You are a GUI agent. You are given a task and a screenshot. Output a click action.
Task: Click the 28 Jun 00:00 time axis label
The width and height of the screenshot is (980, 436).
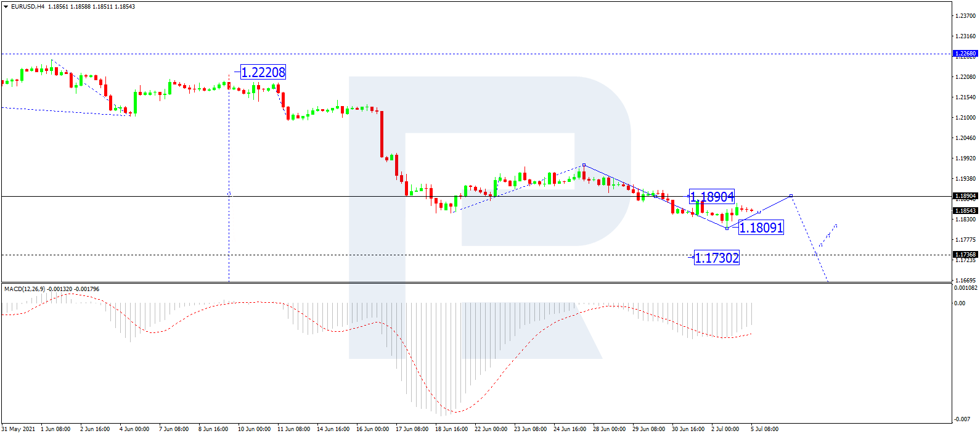pyautogui.click(x=609, y=429)
